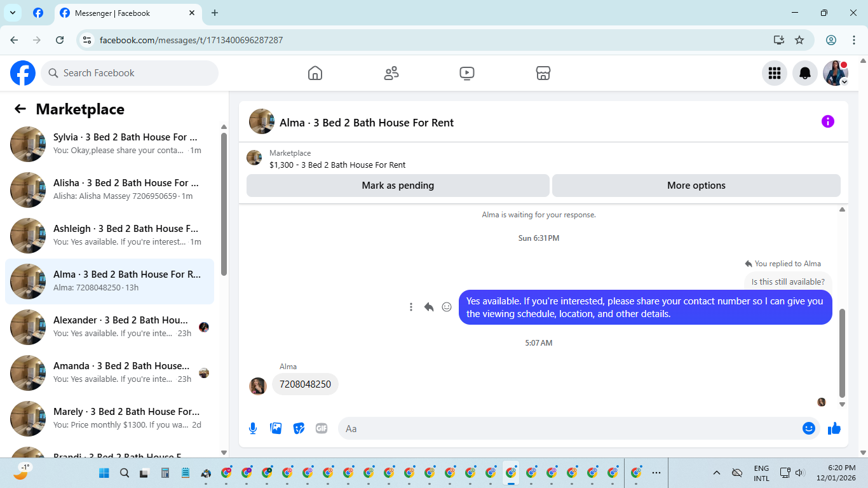Choose a GIF icon

(x=322, y=428)
